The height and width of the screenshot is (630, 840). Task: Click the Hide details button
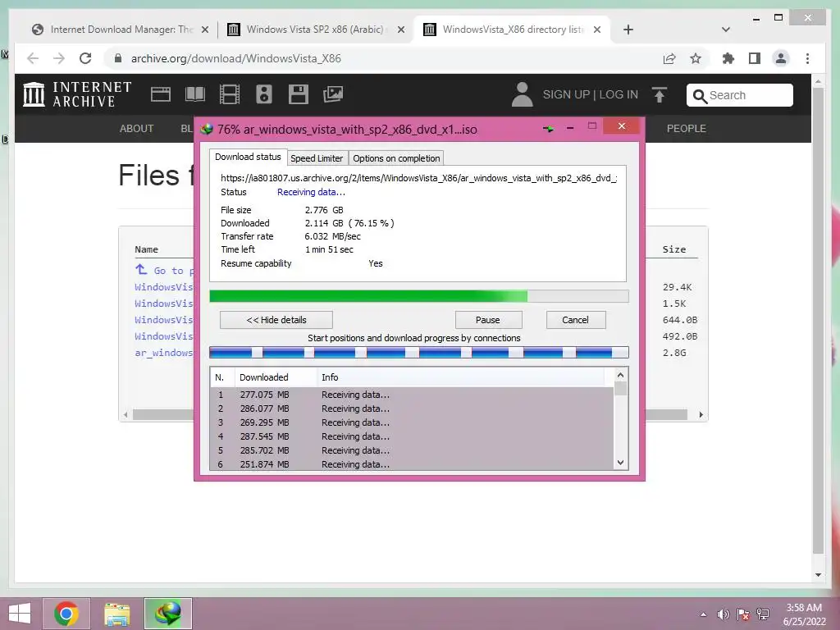coord(276,320)
